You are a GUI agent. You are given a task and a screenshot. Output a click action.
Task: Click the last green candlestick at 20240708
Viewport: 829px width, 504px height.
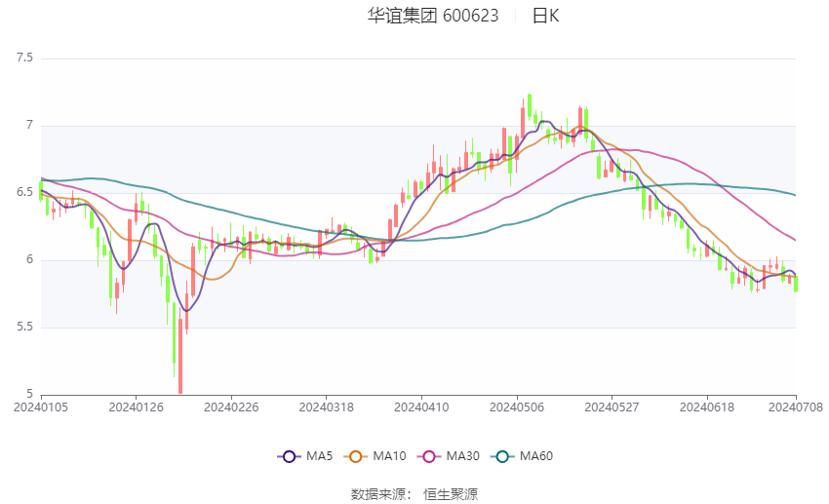tap(796, 284)
